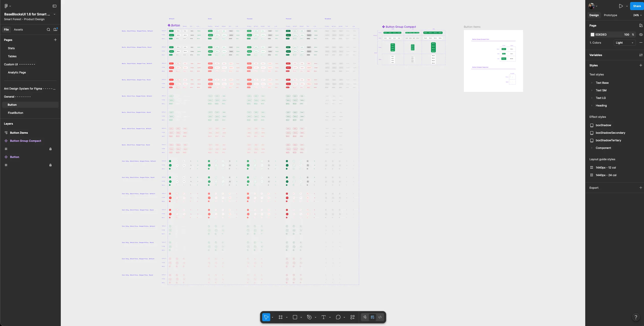Select the Text tool
The height and width of the screenshot is (326, 644).
pyautogui.click(x=324, y=317)
